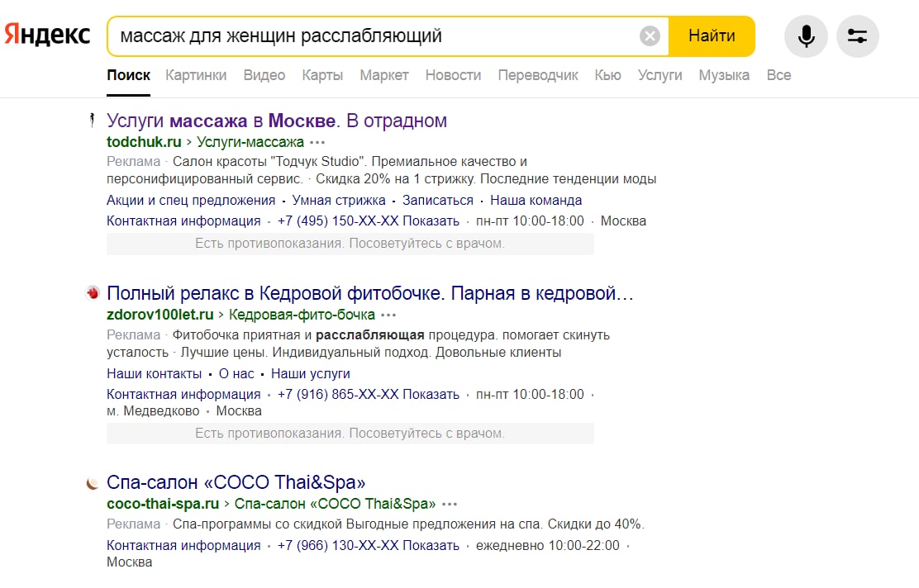
Task: Open more options dots for coco-thai-spa.ru result
Action: (450, 504)
